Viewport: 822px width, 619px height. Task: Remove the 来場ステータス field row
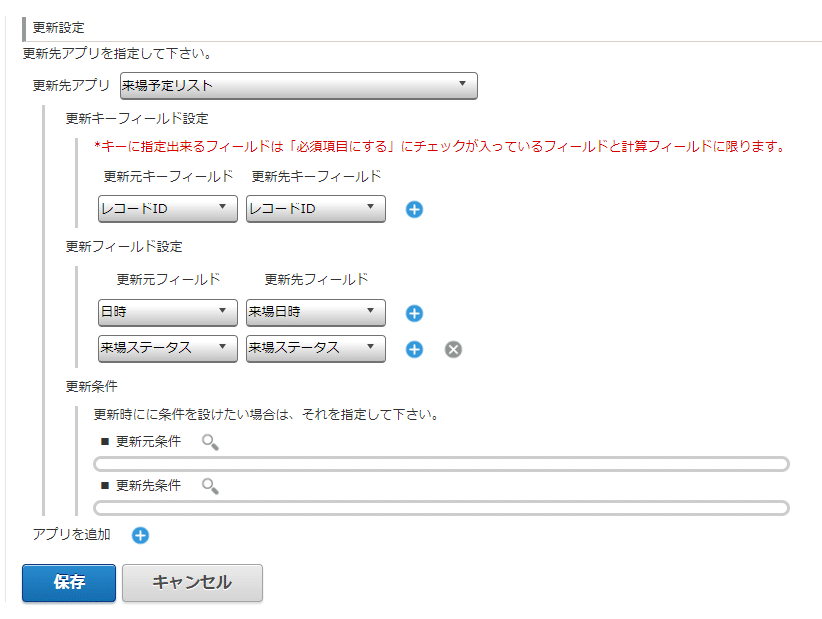coord(453,350)
